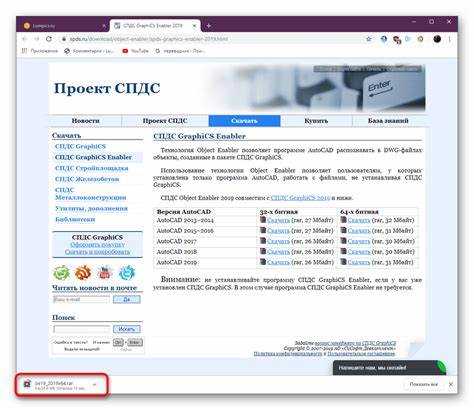Click the YouTube gear icon in sidebar

click(105, 273)
